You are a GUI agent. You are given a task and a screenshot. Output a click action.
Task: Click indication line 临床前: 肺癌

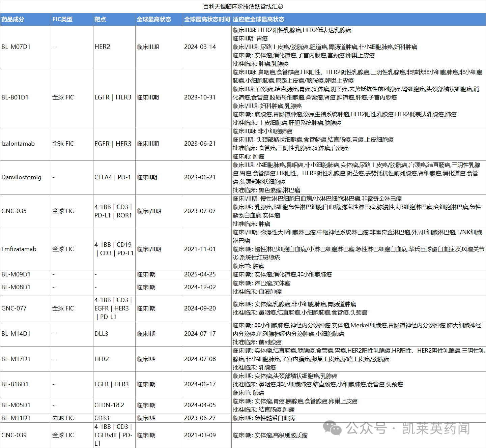pyautogui.click(x=249, y=393)
